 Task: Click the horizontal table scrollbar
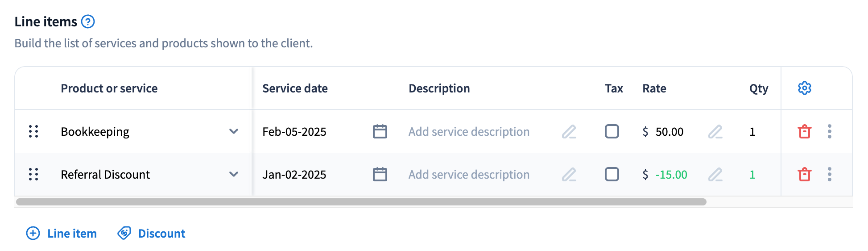pos(361,202)
